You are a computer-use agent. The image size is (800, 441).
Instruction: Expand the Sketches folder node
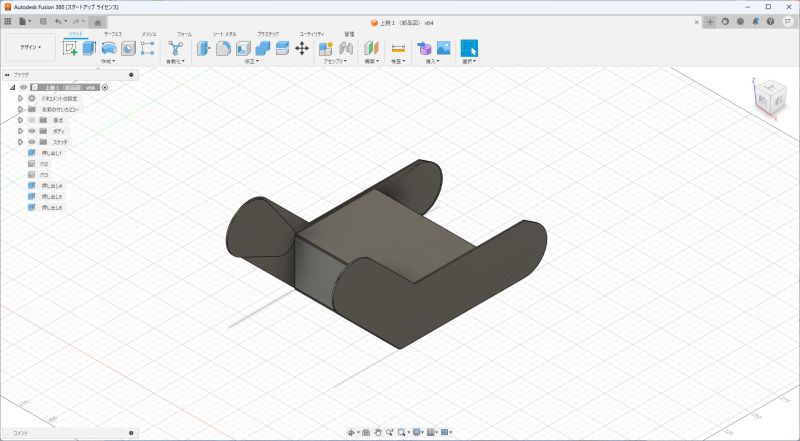(20, 142)
